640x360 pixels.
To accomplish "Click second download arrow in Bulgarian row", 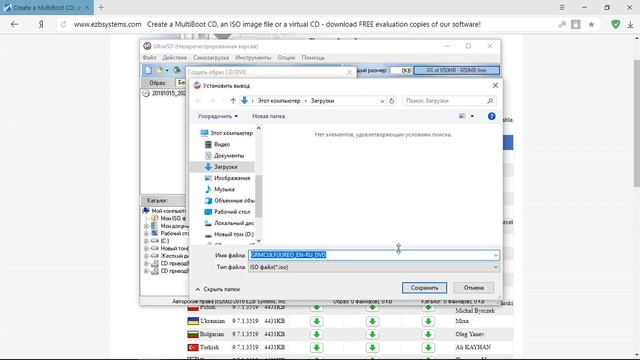I will (372, 334).
